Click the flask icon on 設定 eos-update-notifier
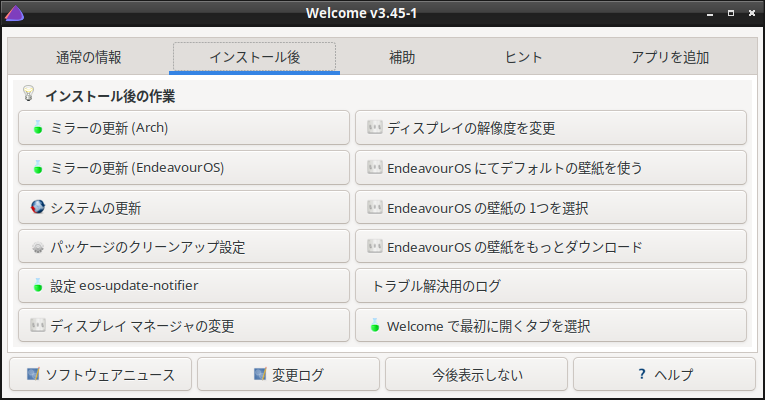 point(38,285)
